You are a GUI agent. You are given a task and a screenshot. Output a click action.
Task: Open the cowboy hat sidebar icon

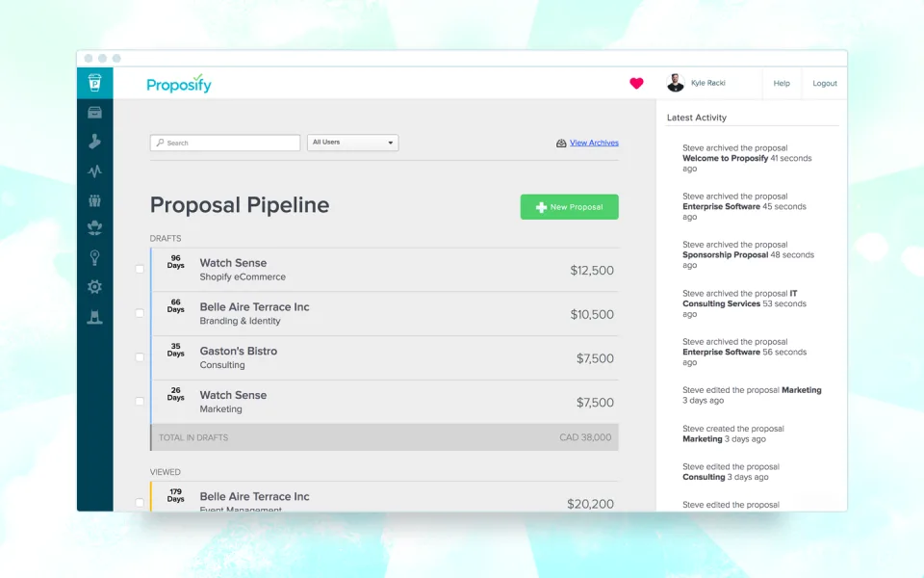pyautogui.click(x=94, y=228)
